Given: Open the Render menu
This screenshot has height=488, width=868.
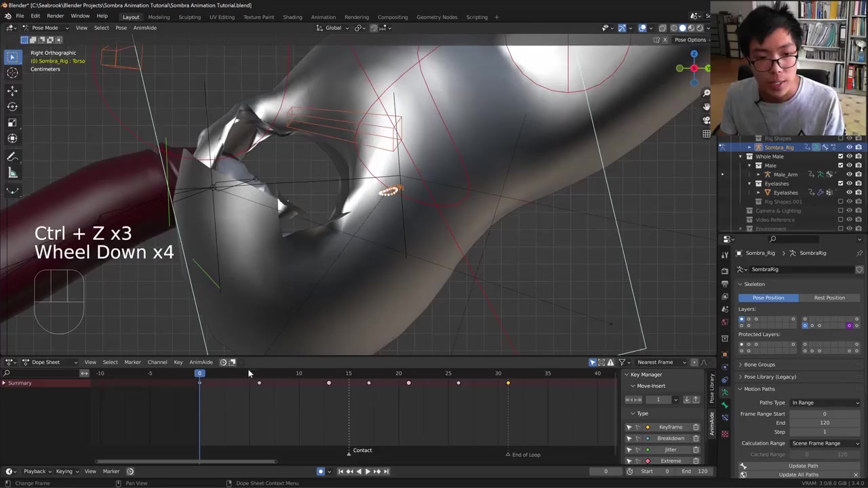Looking at the screenshot, I should tap(55, 16).
